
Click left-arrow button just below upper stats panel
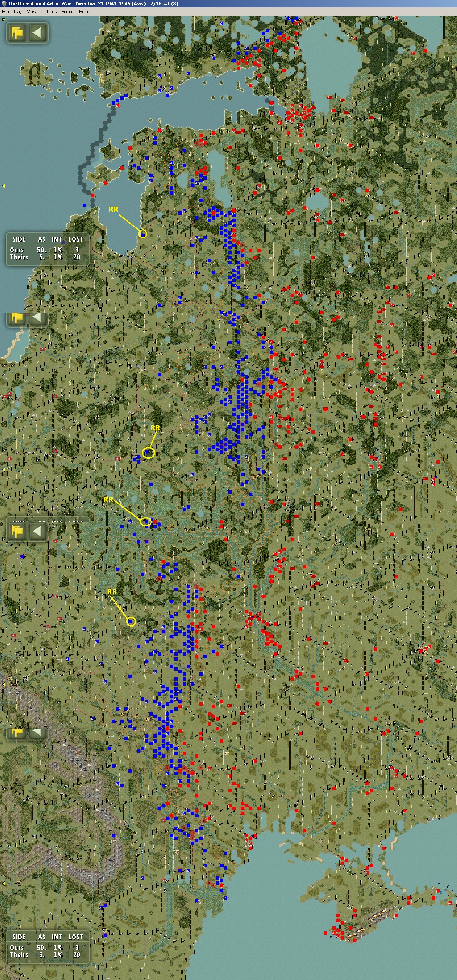(x=37, y=318)
